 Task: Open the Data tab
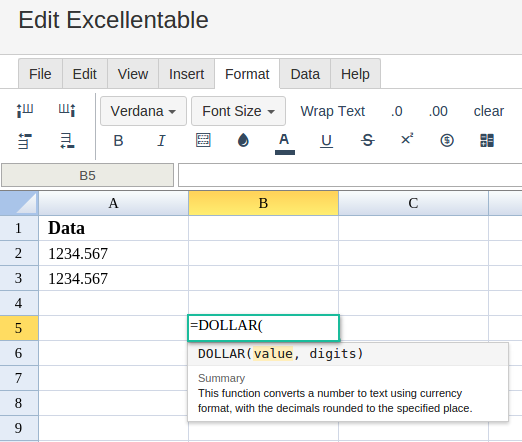(x=305, y=74)
